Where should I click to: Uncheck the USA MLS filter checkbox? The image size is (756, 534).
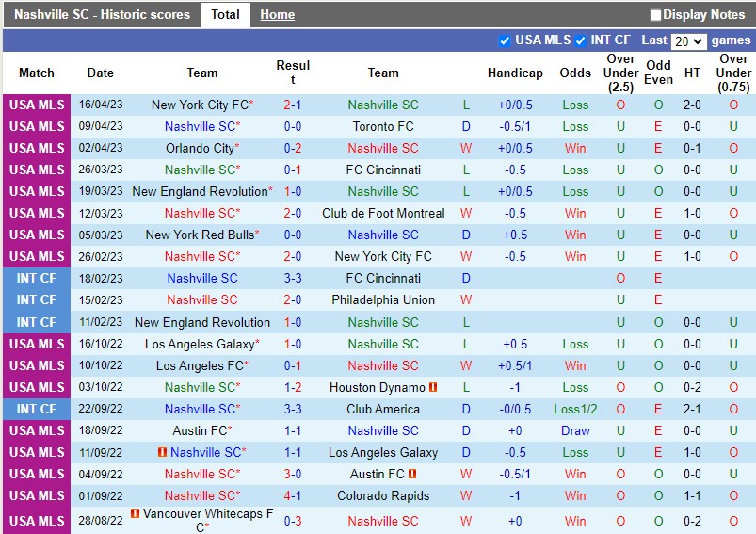tap(505, 40)
